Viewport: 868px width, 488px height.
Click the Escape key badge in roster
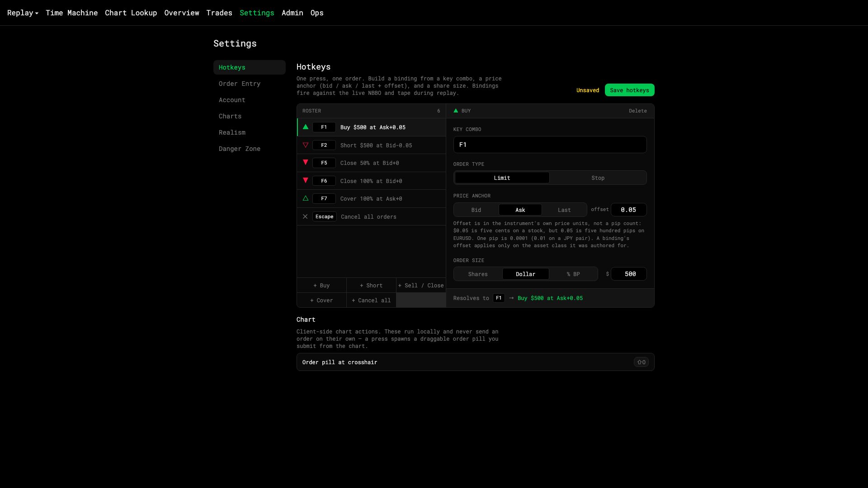click(x=325, y=216)
